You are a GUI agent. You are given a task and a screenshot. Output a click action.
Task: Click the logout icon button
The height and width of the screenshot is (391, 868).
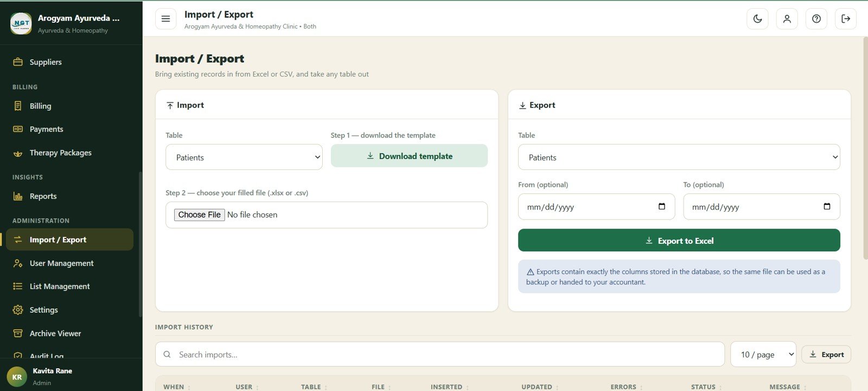(x=845, y=18)
